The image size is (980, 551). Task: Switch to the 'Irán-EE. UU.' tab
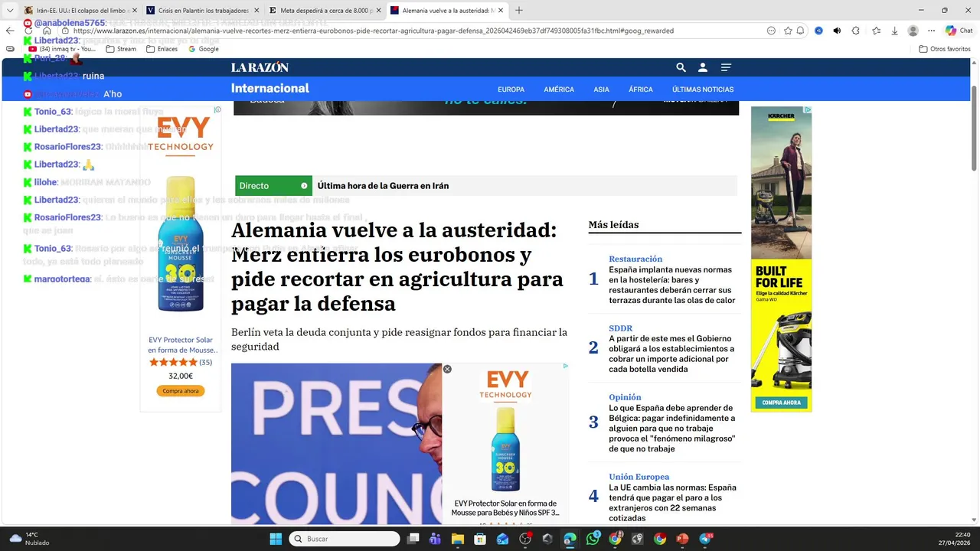[79, 11]
